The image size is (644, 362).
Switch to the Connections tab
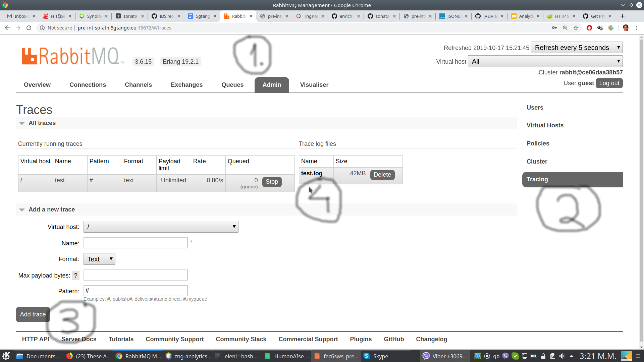(x=88, y=85)
